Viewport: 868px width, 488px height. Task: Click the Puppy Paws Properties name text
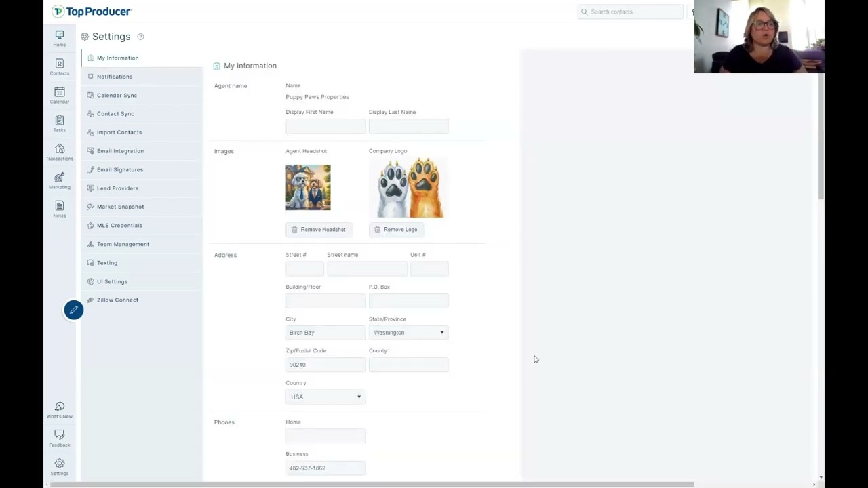[x=317, y=97]
